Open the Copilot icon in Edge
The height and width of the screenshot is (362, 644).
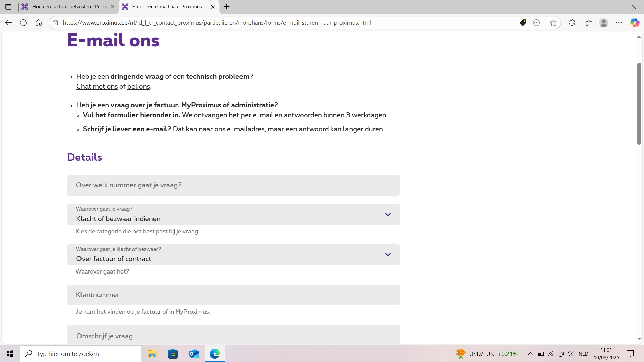coord(635,23)
